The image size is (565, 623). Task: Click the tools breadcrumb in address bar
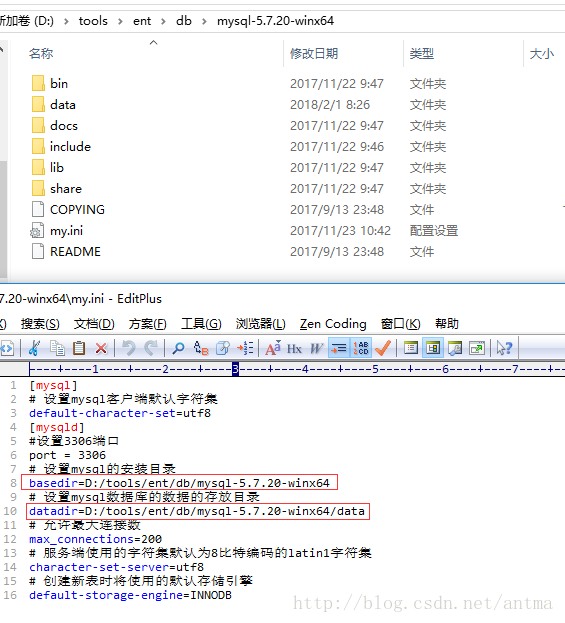tap(93, 21)
